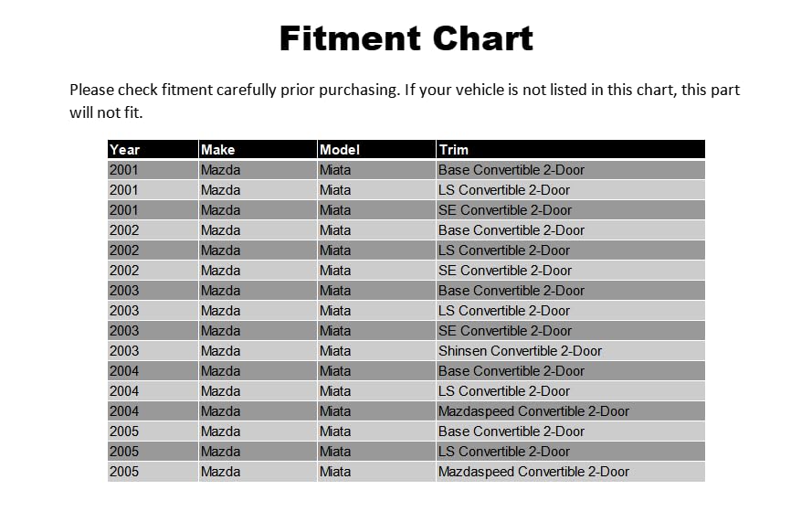Click the 2004 LS Convertible 2-Door trim cell
The height and width of the screenshot is (522, 812).
[504, 391]
